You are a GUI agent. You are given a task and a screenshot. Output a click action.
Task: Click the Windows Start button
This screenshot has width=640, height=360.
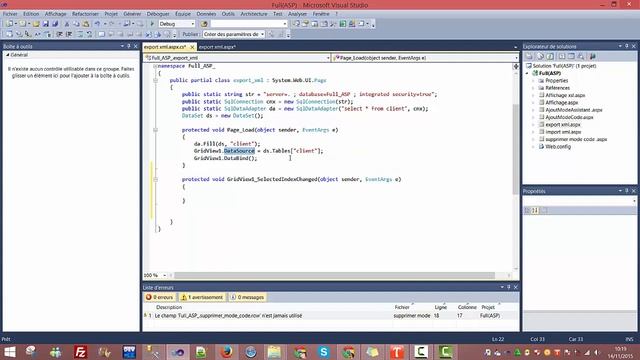click(9, 351)
